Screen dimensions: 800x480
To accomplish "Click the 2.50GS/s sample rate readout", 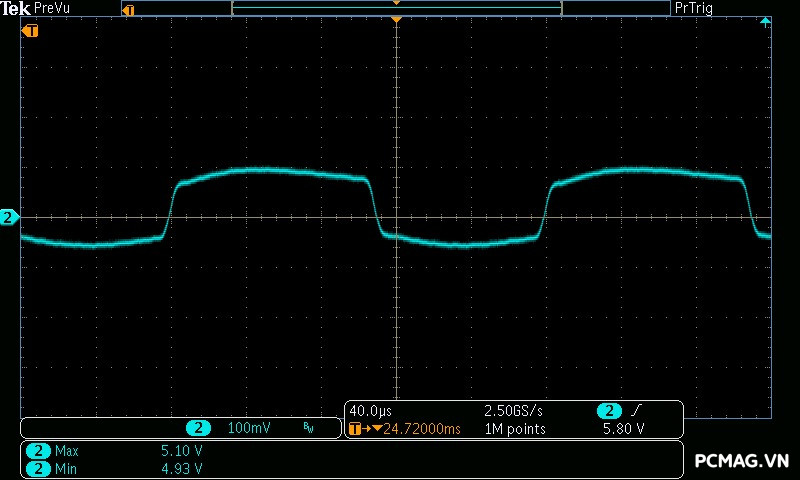I will [x=513, y=411].
